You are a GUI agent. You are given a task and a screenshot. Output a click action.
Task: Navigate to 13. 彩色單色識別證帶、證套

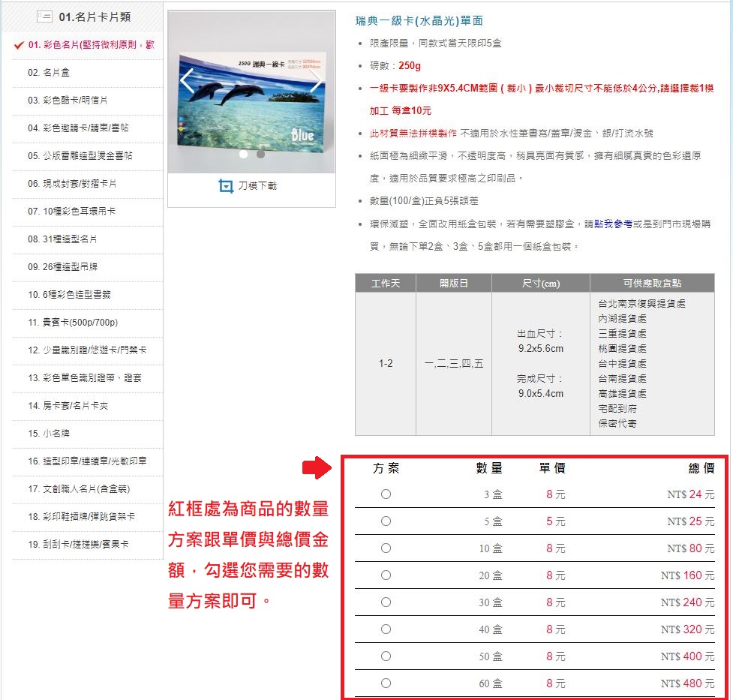pos(85,378)
